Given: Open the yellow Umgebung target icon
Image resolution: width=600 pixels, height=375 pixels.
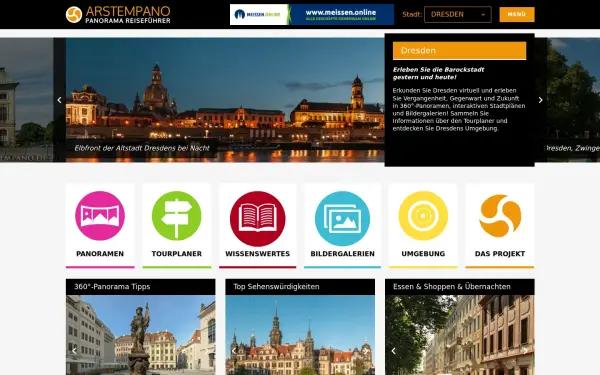Looking at the screenshot, I should pyautogui.click(x=423, y=216).
